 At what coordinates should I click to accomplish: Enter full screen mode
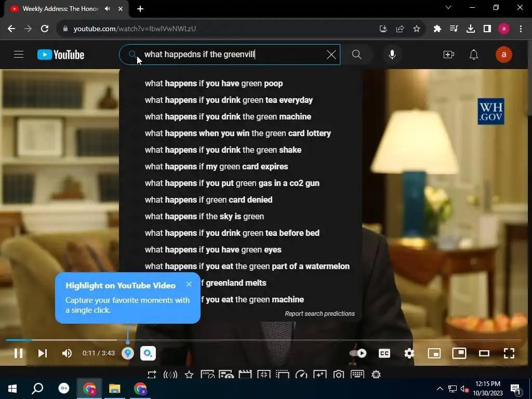[x=509, y=353]
